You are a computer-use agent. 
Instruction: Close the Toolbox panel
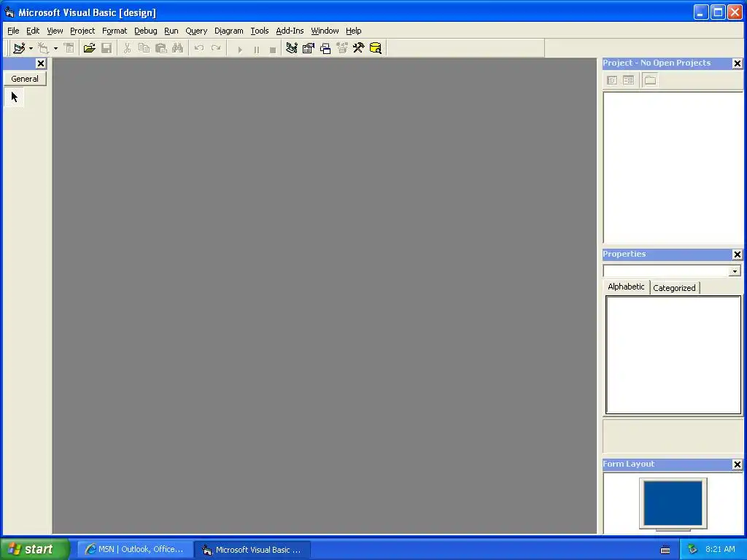pos(41,63)
